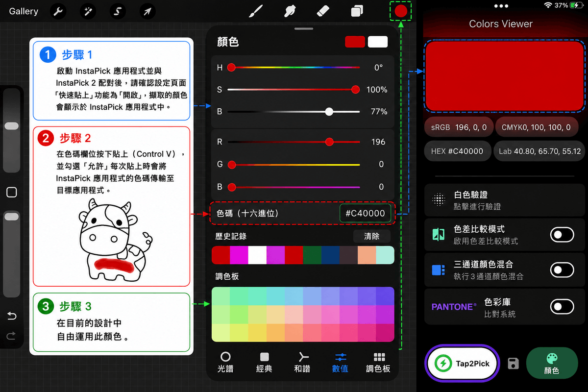Viewport: 588px width, 392px height.
Task: Adjust the Green channel slider handle
Action: (x=231, y=165)
